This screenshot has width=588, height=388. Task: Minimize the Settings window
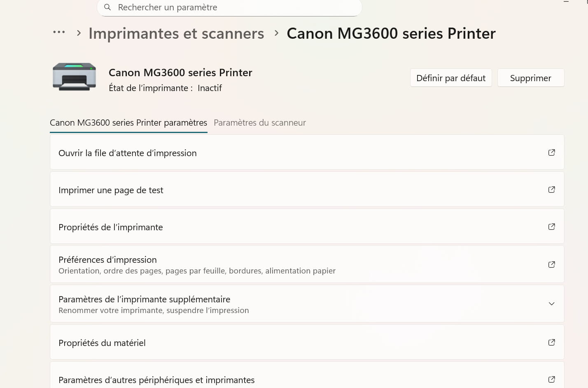pos(566,2)
